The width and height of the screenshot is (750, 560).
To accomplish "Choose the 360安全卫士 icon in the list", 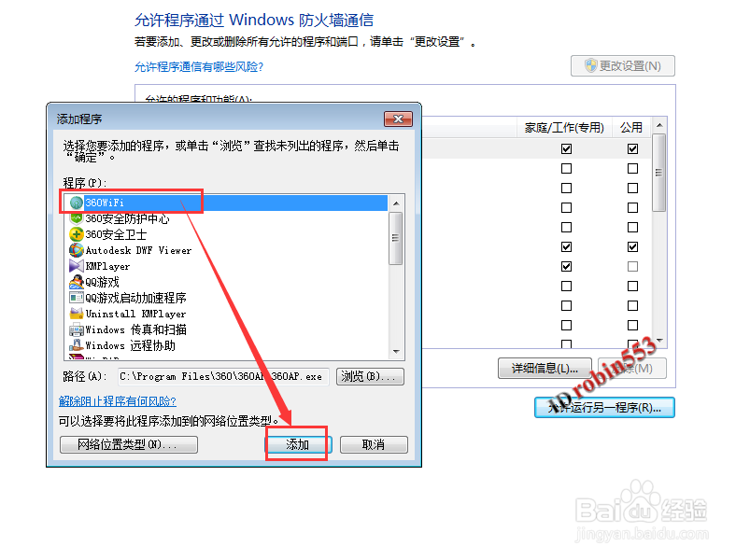I will [76, 234].
